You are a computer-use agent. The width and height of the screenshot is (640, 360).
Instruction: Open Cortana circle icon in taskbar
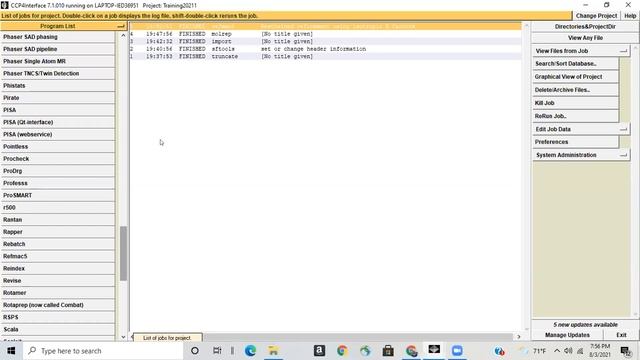coord(195,351)
